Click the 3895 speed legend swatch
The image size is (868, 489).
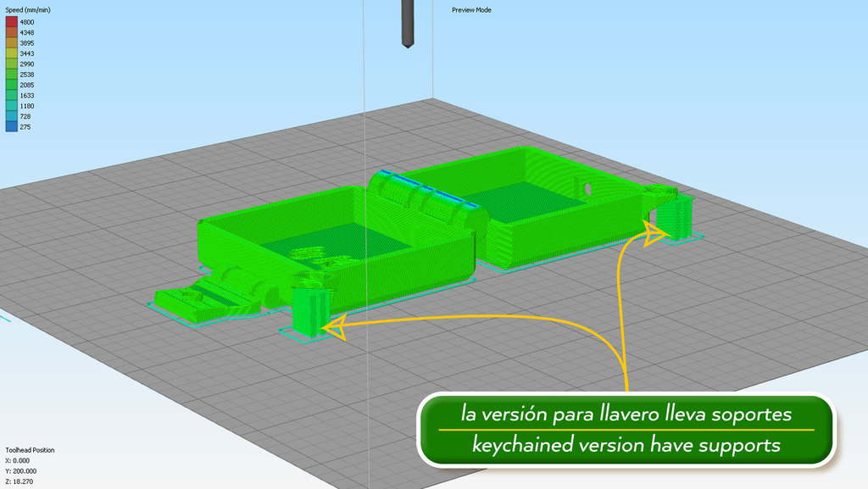tap(12, 42)
